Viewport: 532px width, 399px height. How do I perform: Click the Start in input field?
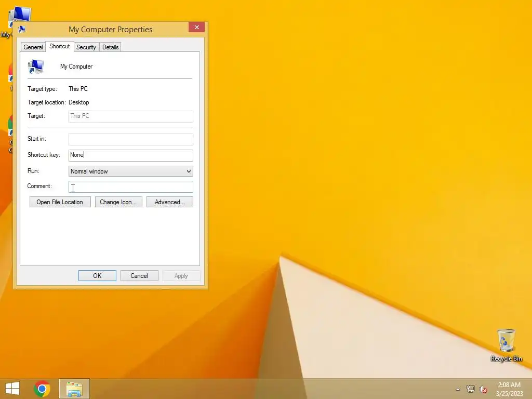pyautogui.click(x=131, y=139)
